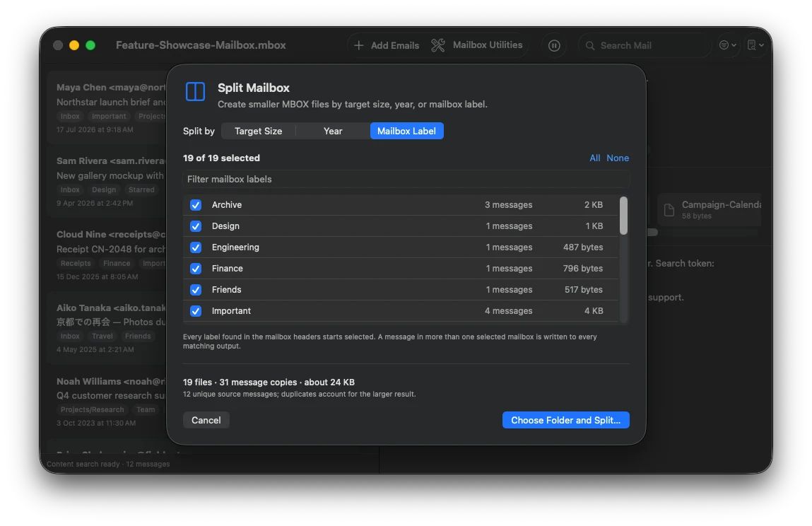Click the pause button in toolbar
Screen dimensions: 812x526
554,46
